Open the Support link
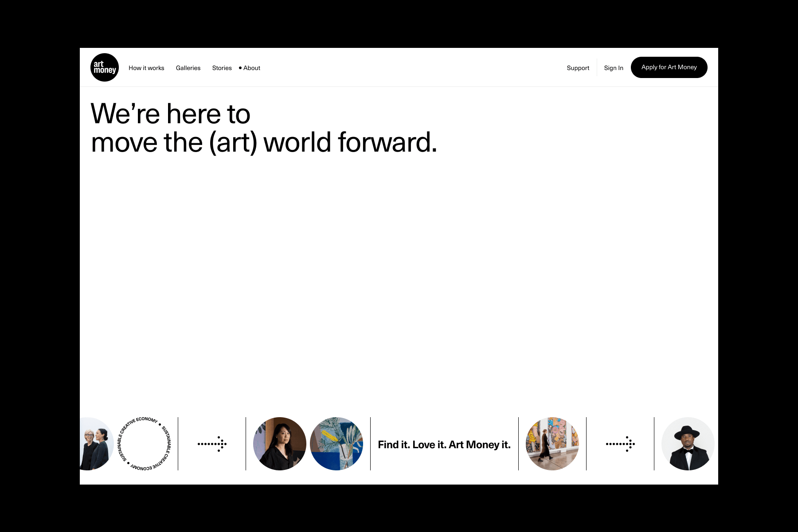798x532 pixels. (x=578, y=68)
